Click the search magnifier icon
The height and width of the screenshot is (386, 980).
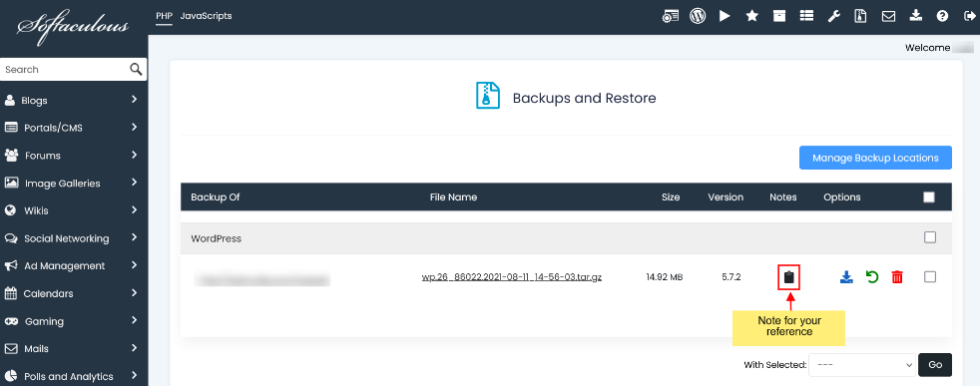pos(136,69)
